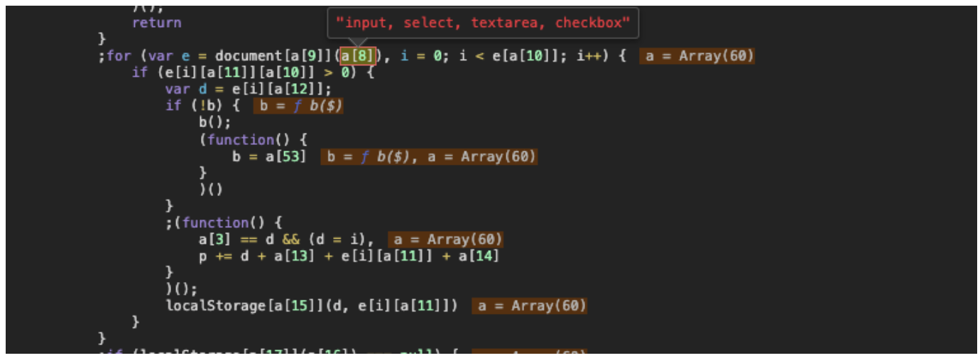Click the inline a = Array(60) hint on the for line
Screen dimensions: 980x358
tap(697, 56)
